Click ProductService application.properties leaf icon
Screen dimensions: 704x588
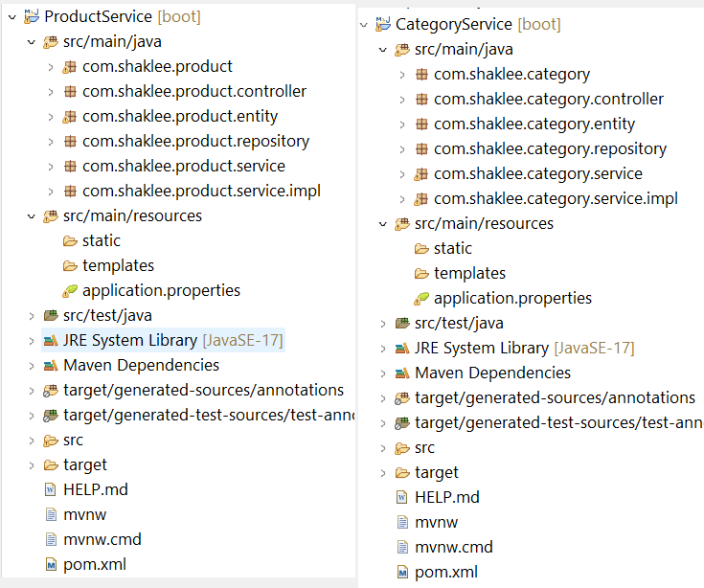click(x=69, y=290)
